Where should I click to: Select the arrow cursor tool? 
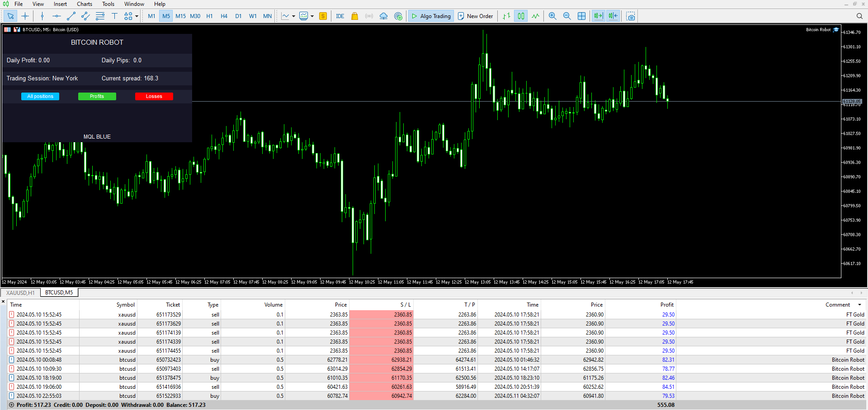click(x=10, y=16)
